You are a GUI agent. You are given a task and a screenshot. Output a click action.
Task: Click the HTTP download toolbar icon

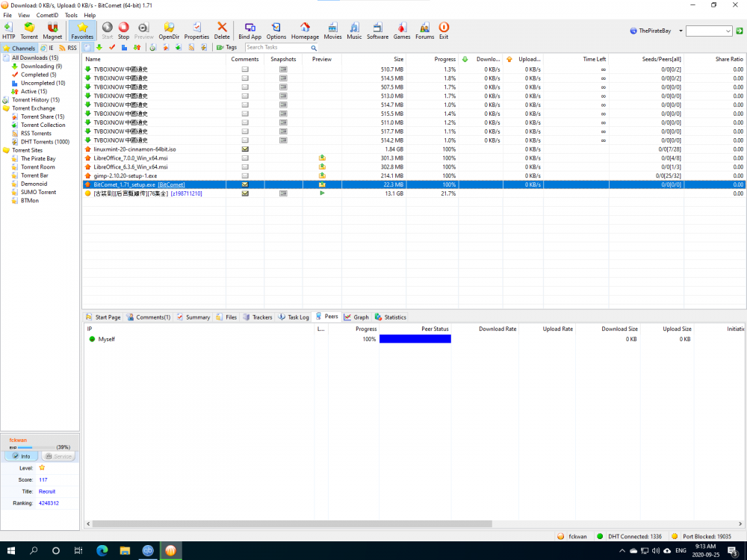point(8,31)
